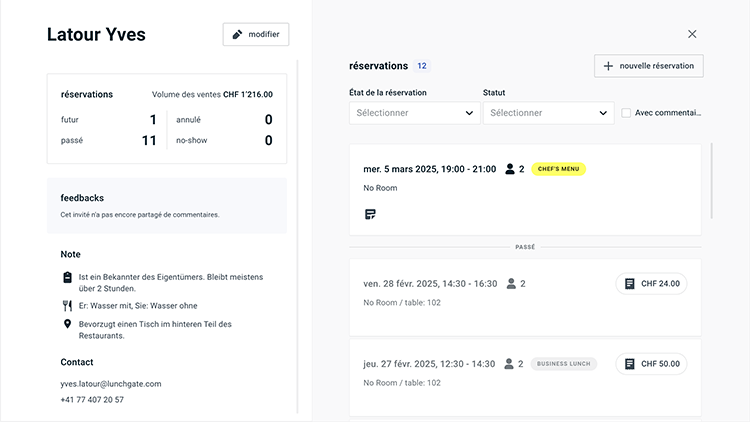Click receipt icon on CHF 50.00 bill
This screenshot has width=750, height=422.
629,364
